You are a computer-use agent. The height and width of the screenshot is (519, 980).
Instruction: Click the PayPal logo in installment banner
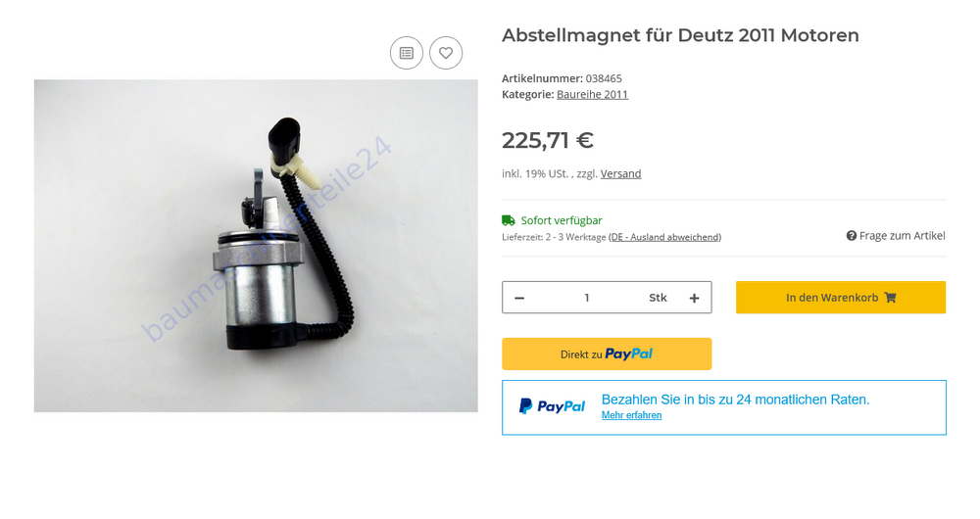[x=552, y=406]
